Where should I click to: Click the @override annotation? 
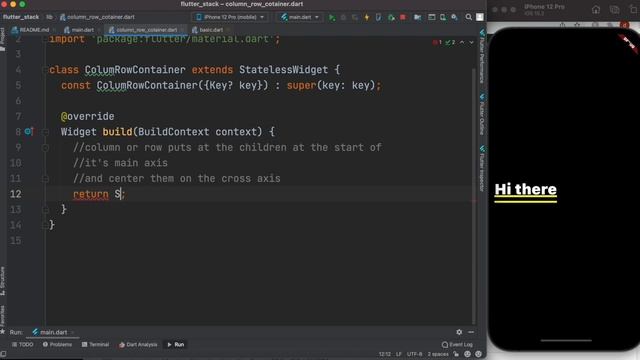pos(87,116)
